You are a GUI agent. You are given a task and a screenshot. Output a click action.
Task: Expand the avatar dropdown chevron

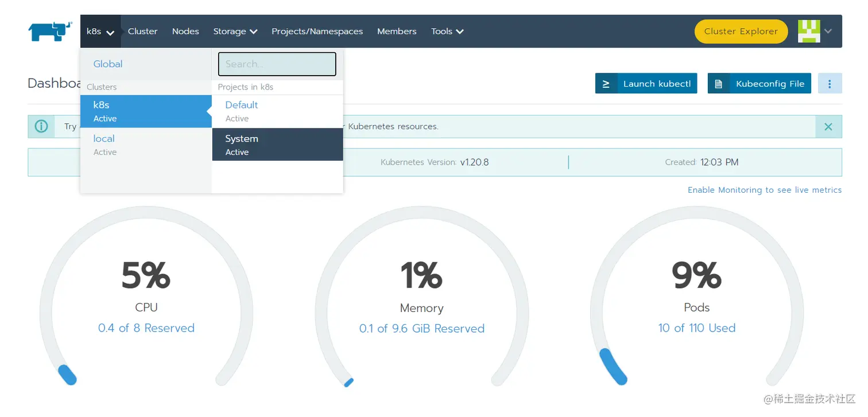[x=828, y=32]
